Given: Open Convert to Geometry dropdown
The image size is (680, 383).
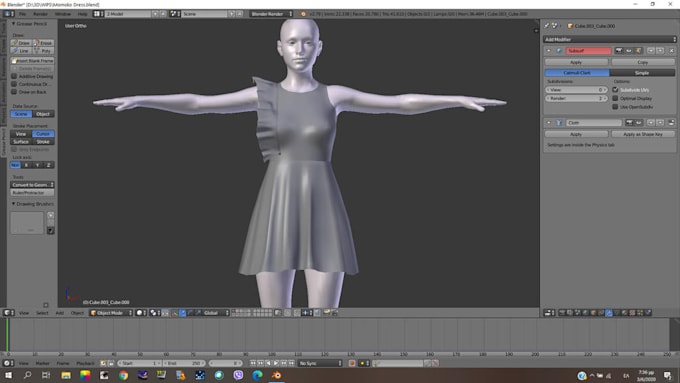Looking at the screenshot, I should [33, 185].
